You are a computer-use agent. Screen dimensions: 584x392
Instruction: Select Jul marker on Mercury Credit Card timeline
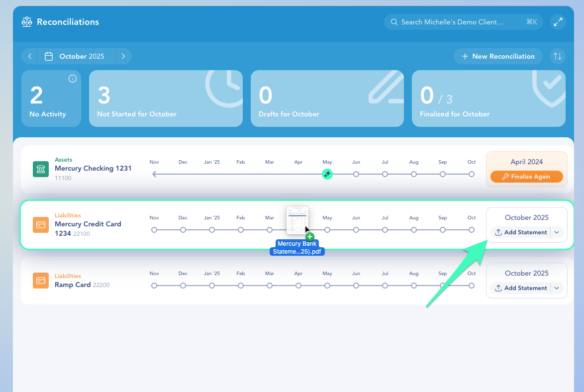pos(385,230)
